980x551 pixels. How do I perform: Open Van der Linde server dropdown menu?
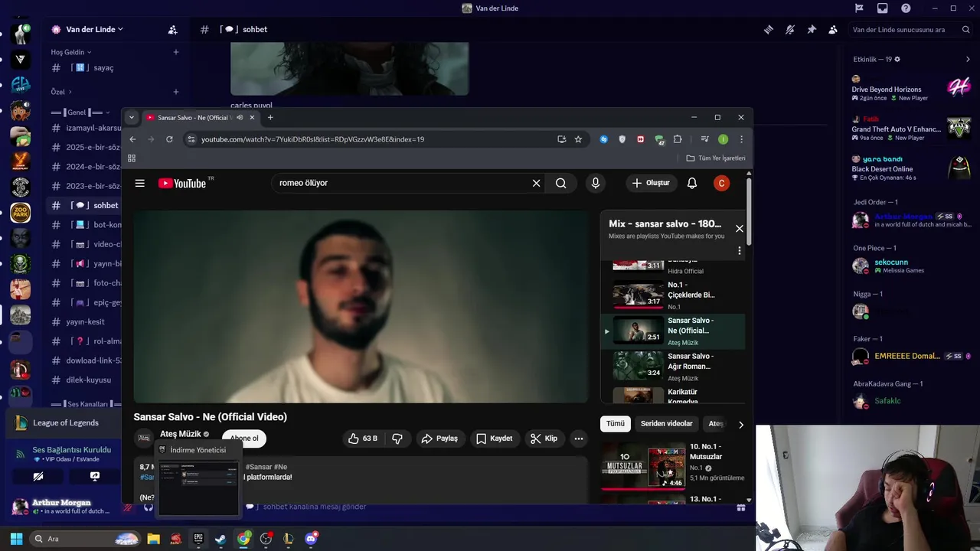tap(94, 29)
